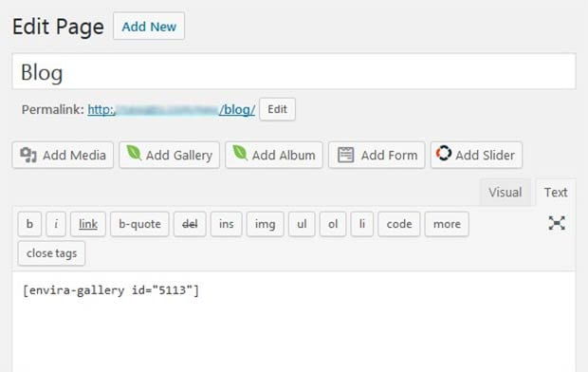Add code tag with code button
The width and height of the screenshot is (588, 372).
(399, 224)
